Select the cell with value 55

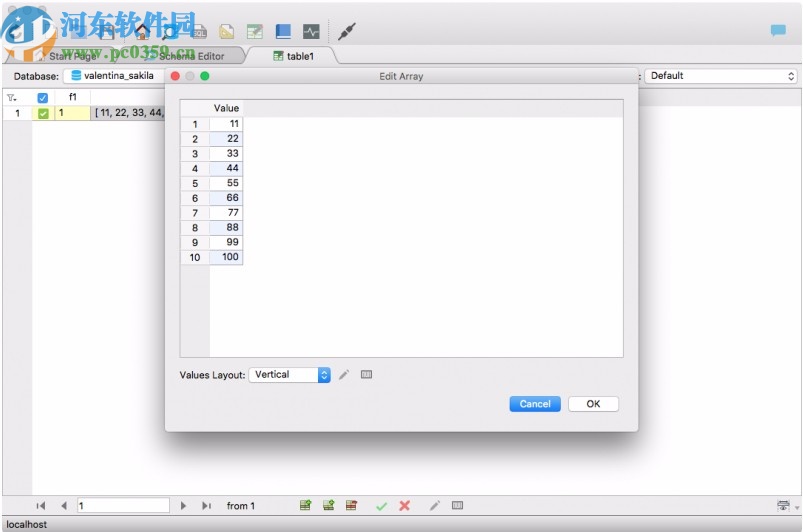pos(226,183)
